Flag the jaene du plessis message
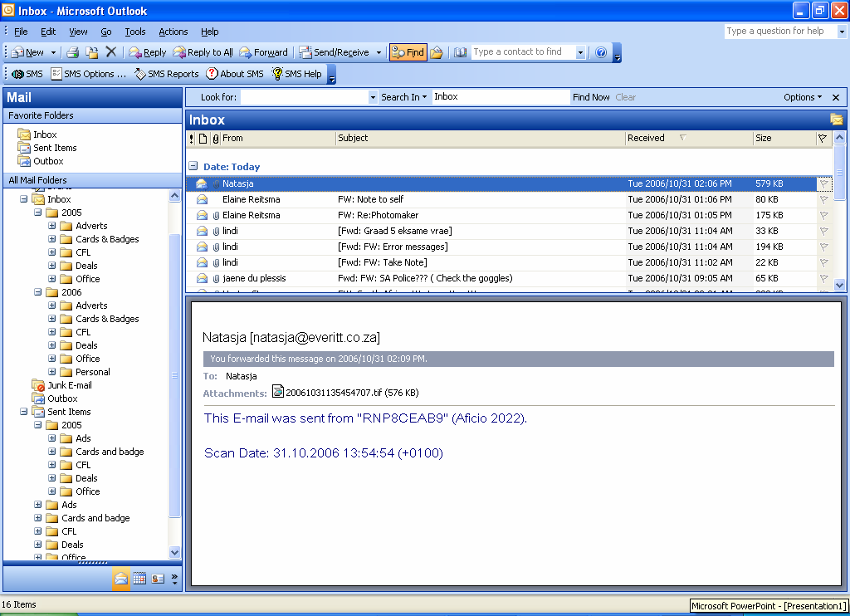 tap(823, 278)
